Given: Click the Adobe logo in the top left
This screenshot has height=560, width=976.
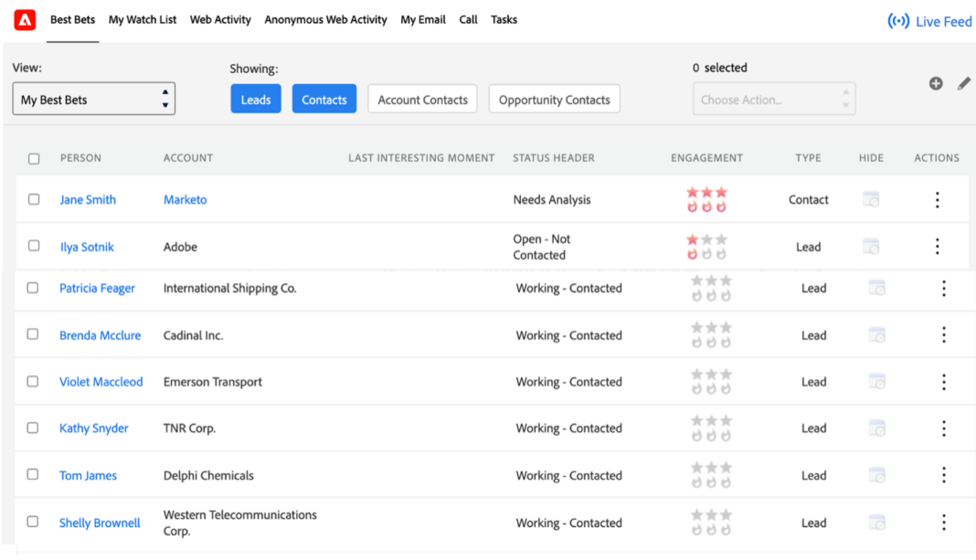Looking at the screenshot, I should [x=24, y=19].
